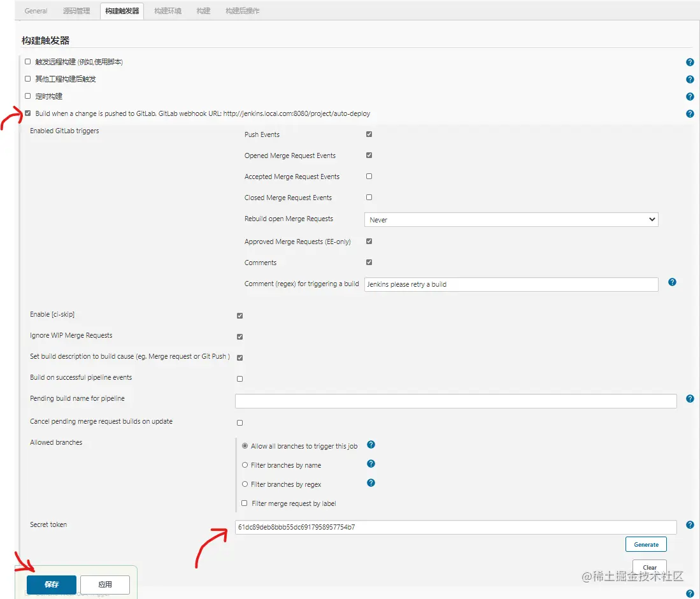This screenshot has height=599, width=700.
Task: Toggle the Comments trigger checkbox
Action: [x=369, y=262]
